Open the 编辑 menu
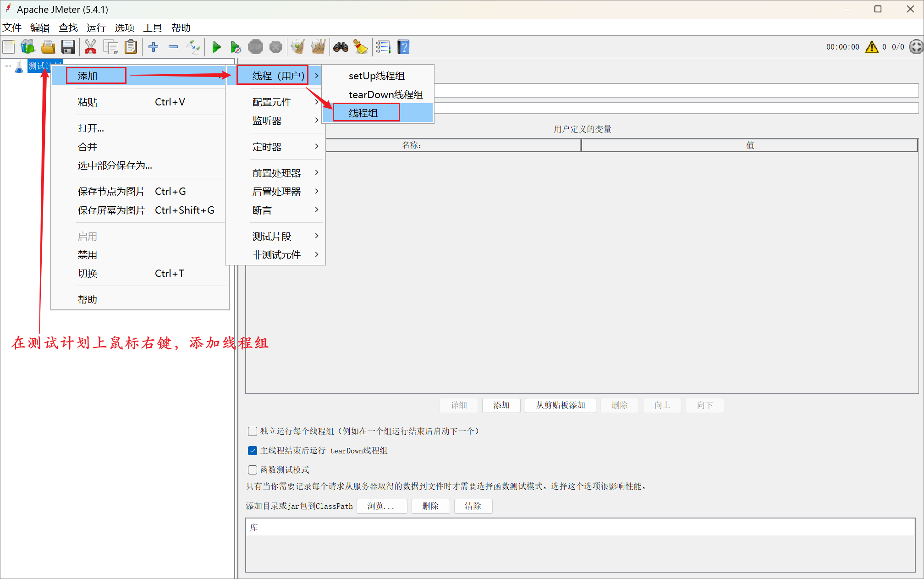The image size is (924, 579). 40,28
